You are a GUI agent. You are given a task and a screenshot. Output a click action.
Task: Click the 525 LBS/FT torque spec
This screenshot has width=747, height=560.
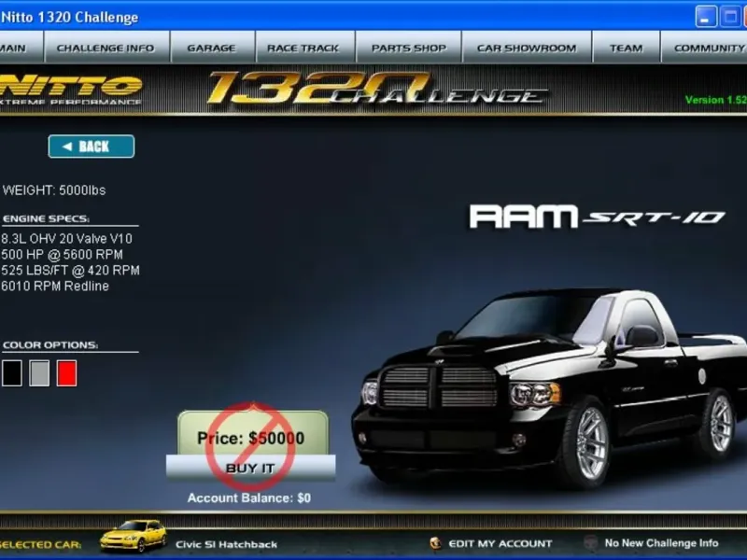(71, 271)
